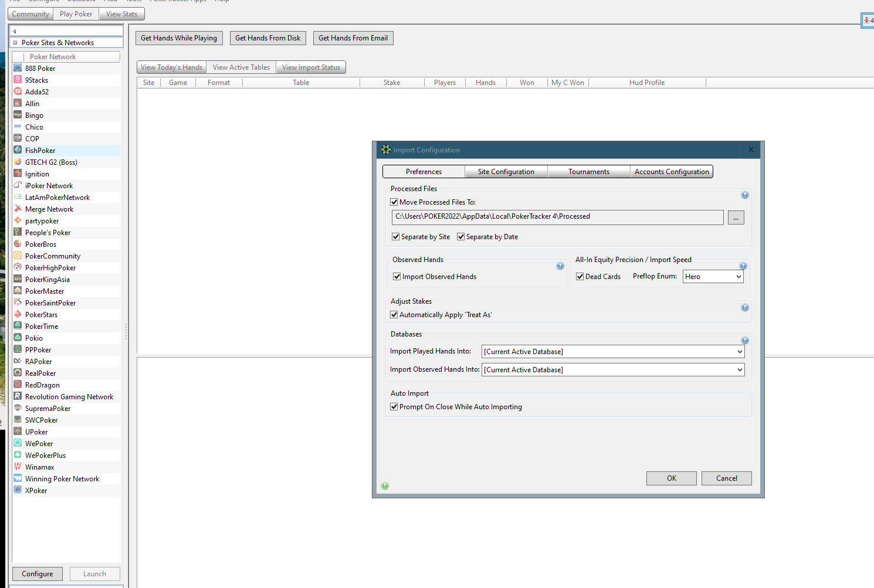This screenshot has width=874, height=588.
Task: Click the WePoker icon
Action: coord(18,443)
